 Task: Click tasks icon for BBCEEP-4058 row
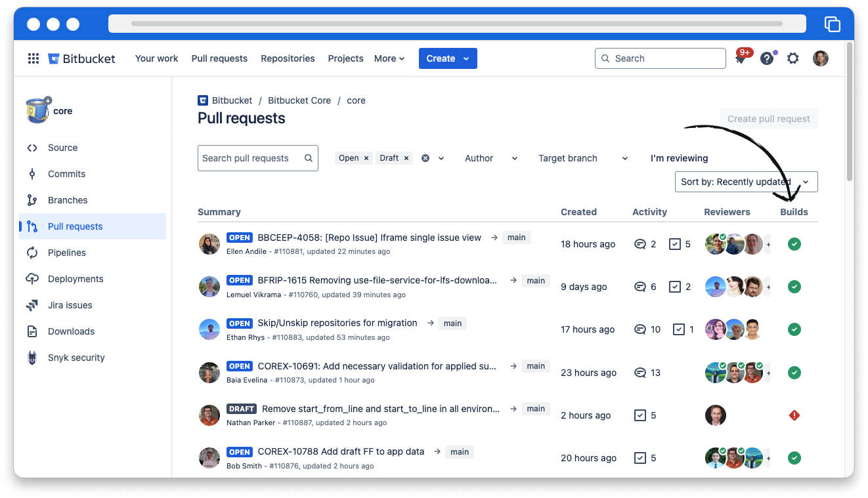(x=675, y=244)
